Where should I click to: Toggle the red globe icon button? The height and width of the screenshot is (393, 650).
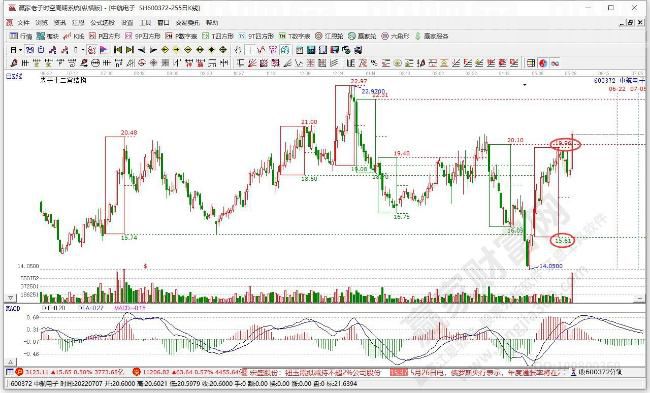pos(543,63)
